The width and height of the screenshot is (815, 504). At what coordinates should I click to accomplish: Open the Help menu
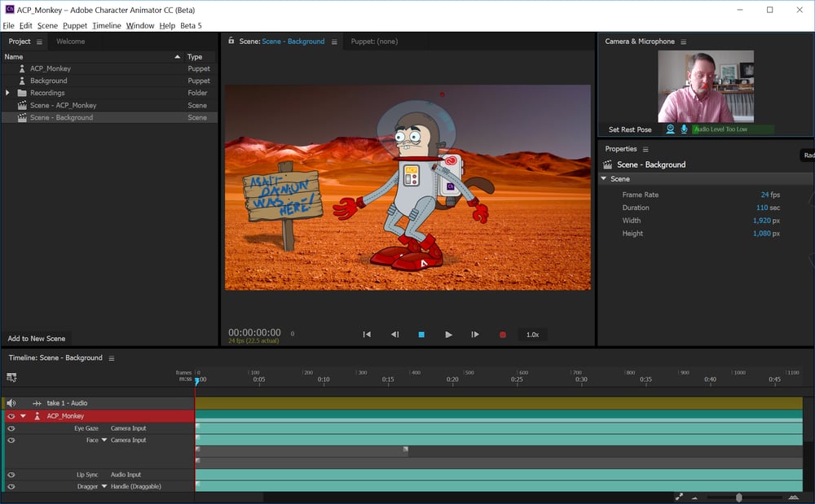coord(167,25)
